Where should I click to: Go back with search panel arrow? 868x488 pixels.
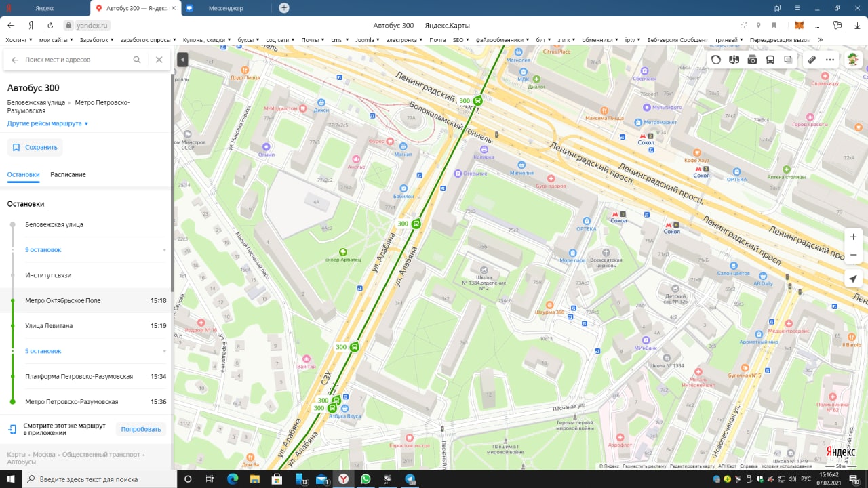[x=15, y=60]
